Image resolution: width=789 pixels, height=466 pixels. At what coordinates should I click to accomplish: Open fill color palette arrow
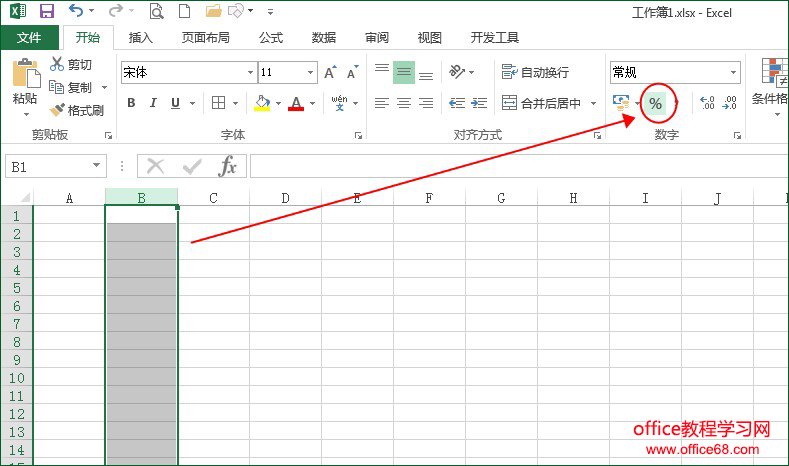pos(278,103)
